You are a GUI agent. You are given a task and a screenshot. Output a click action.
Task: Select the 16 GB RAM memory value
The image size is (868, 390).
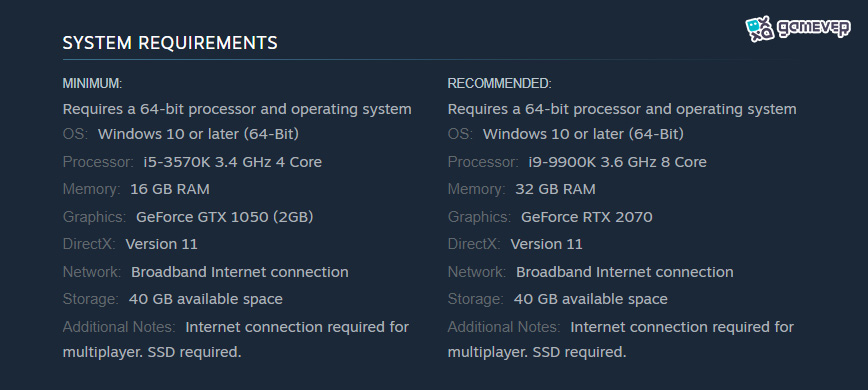point(170,189)
